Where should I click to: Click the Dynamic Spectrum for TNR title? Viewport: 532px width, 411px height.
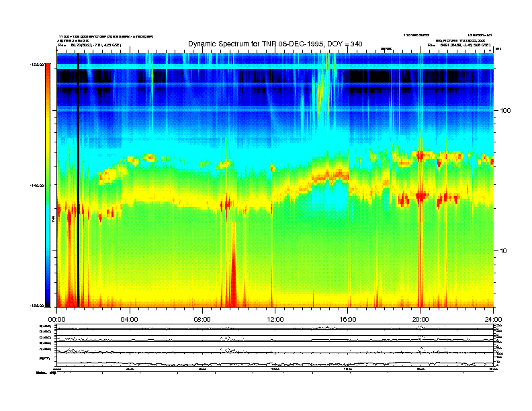tap(275, 44)
